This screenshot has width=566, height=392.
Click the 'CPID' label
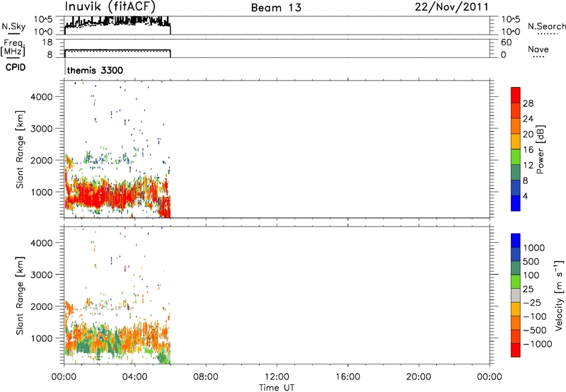(x=16, y=67)
